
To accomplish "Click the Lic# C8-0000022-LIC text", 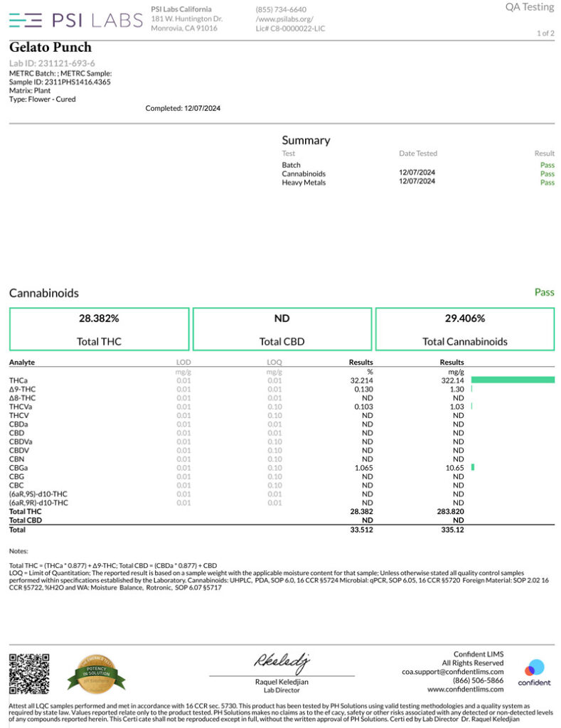I will click(x=290, y=28).
